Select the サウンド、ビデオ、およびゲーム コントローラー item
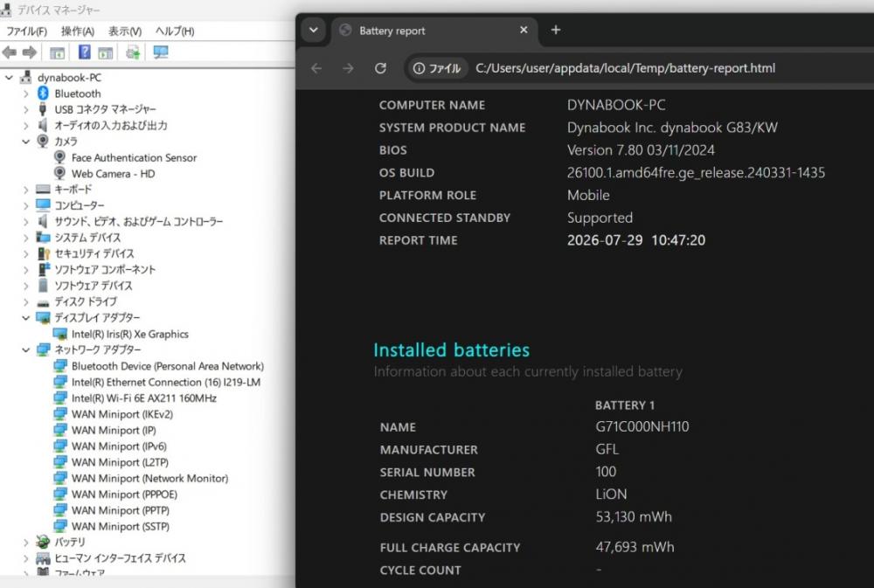 [x=138, y=222]
